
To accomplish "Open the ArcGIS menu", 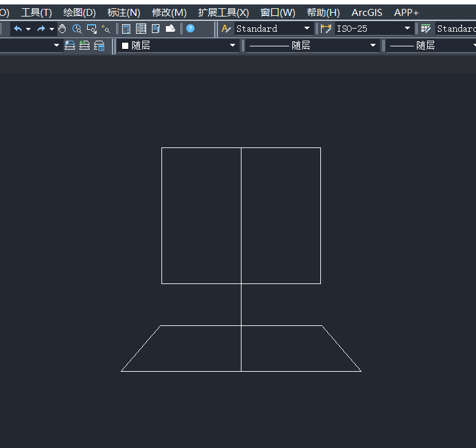I will 367,13.
